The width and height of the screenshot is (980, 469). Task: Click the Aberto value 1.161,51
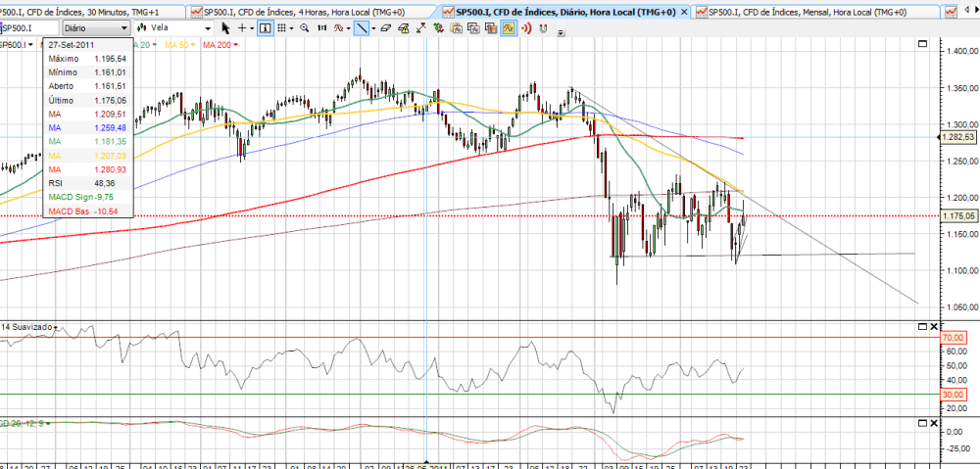[111, 86]
